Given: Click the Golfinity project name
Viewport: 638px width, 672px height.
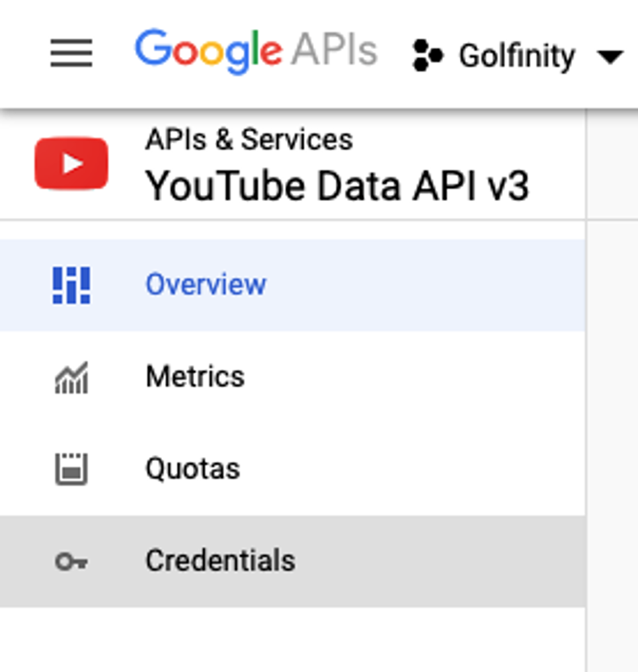Looking at the screenshot, I should pos(517,56).
